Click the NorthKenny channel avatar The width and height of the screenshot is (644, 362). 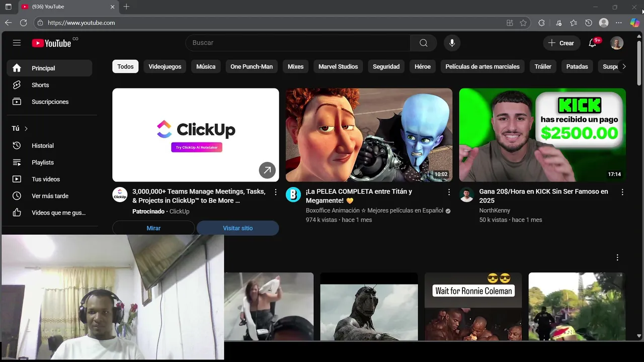coord(466,195)
